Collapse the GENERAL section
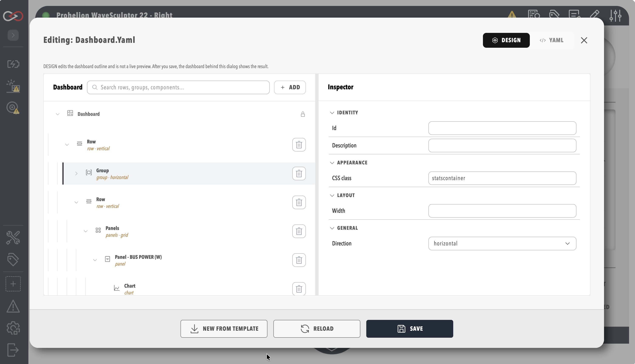The height and width of the screenshot is (364, 635). [344, 228]
